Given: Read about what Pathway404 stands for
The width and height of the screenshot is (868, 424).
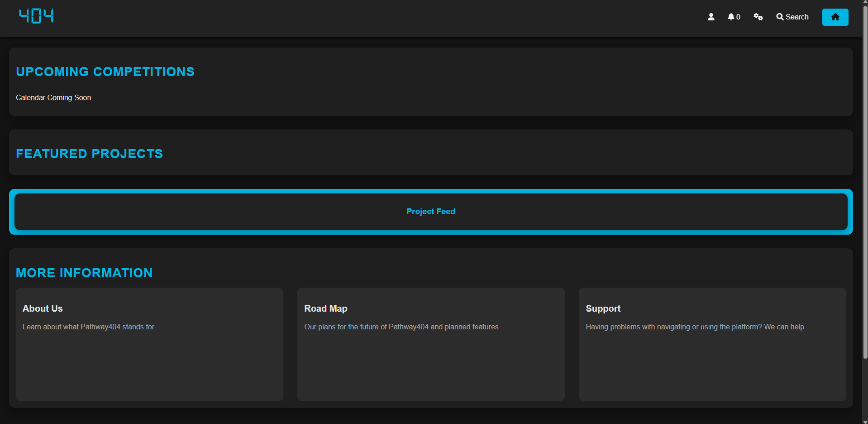Looking at the screenshot, I should [x=89, y=327].
